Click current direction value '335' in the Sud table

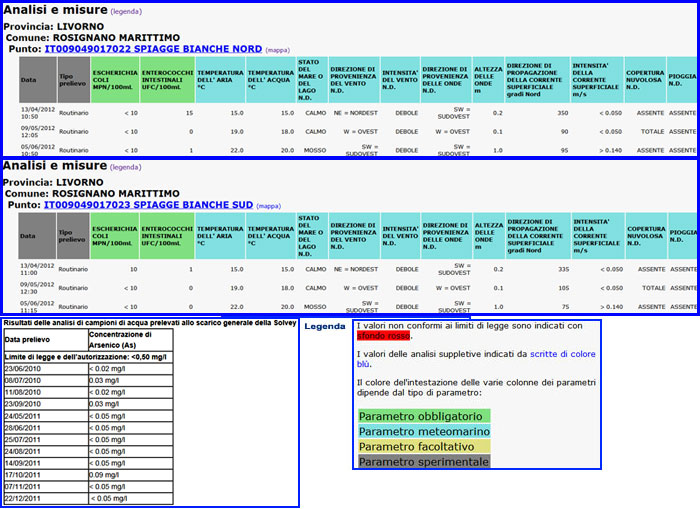click(x=563, y=269)
